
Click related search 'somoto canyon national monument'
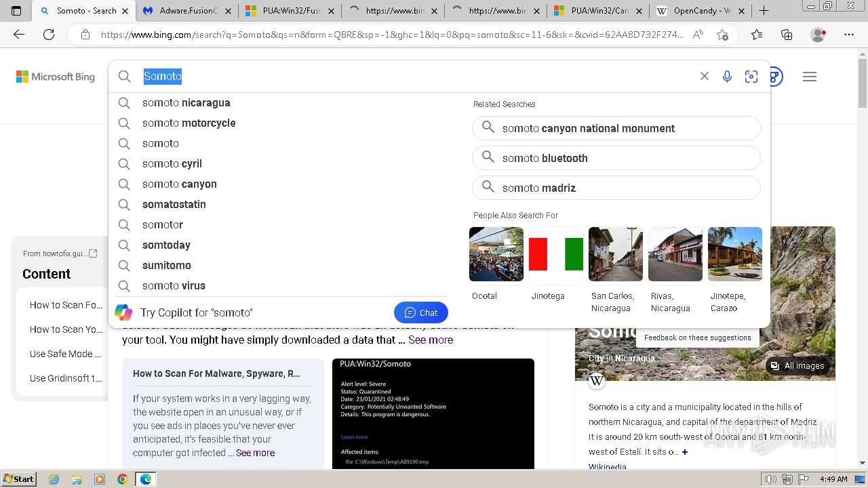coord(616,128)
